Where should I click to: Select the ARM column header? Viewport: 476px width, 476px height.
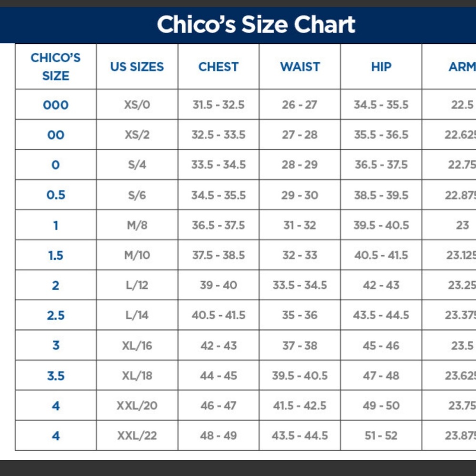(x=449, y=67)
